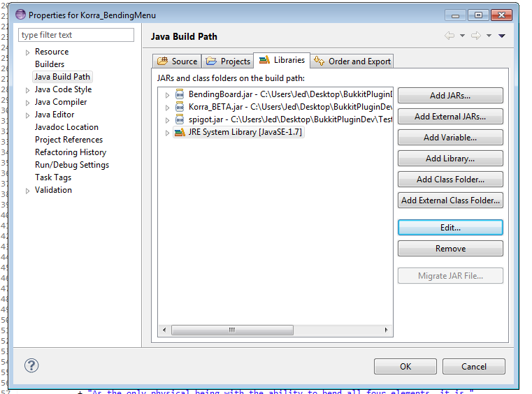Image resolution: width=532 pixels, height=394 pixels.
Task: Click the horizontal scrollbar thumb
Action: (x=232, y=330)
